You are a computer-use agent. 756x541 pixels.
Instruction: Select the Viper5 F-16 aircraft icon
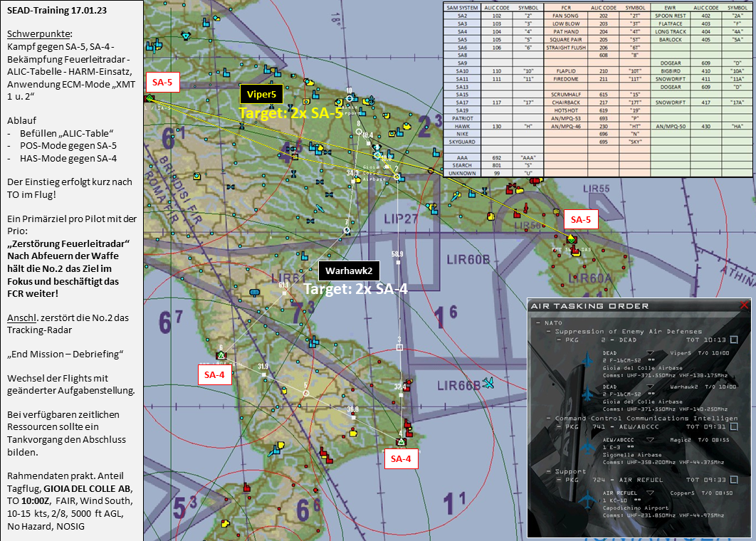[x=587, y=360]
